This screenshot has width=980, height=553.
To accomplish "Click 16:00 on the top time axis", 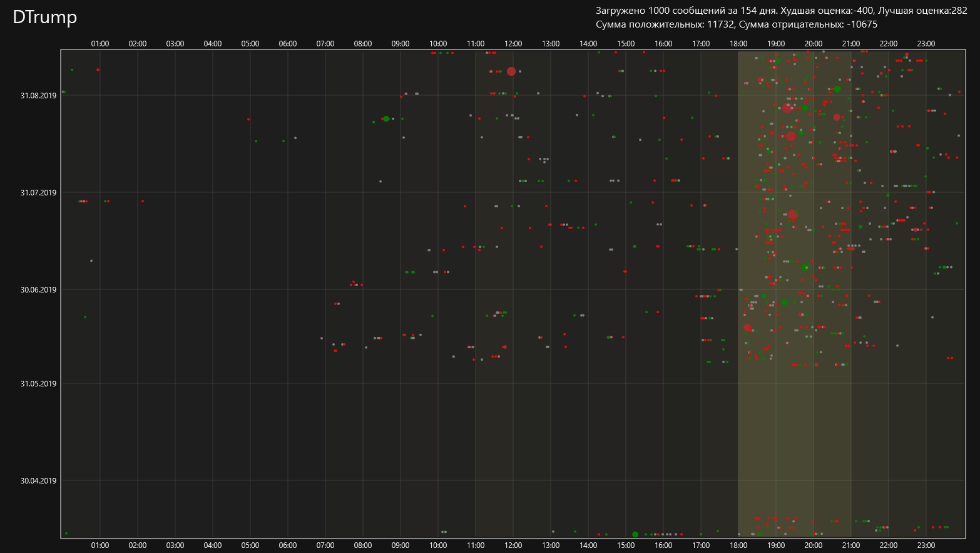I will coord(663,44).
